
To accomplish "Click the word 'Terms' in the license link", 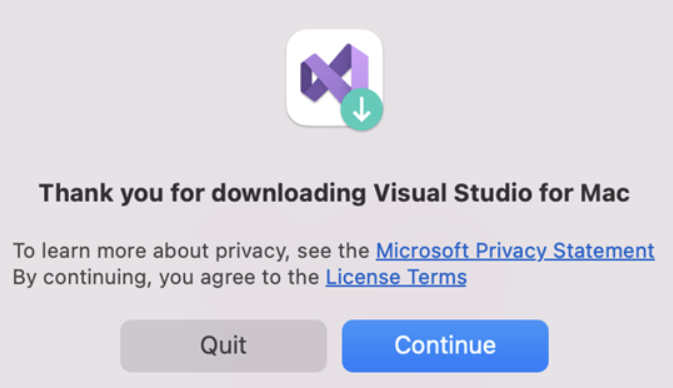I will click(x=437, y=277).
